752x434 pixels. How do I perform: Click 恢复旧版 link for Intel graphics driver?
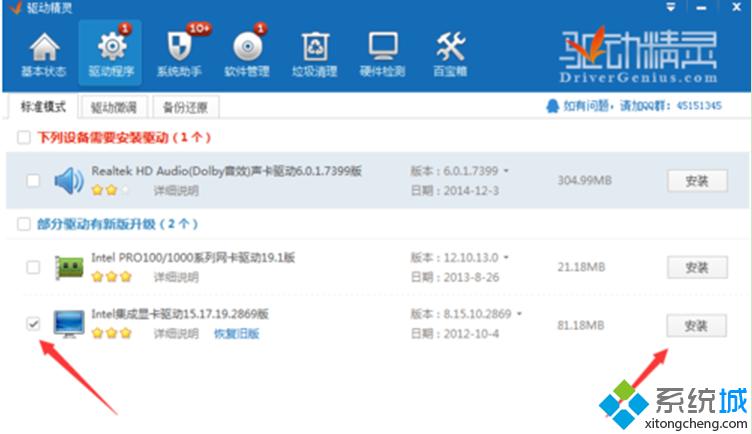[x=236, y=334]
